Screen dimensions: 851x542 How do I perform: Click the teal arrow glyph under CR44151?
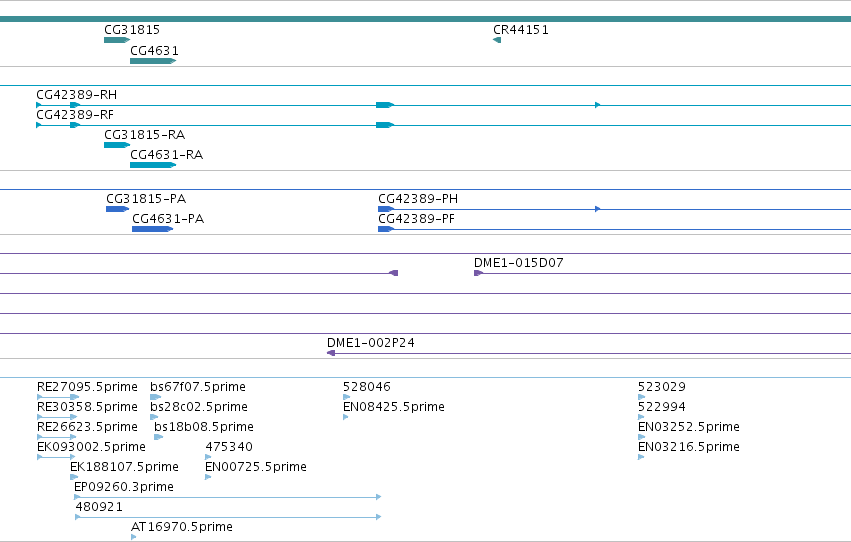click(x=497, y=40)
